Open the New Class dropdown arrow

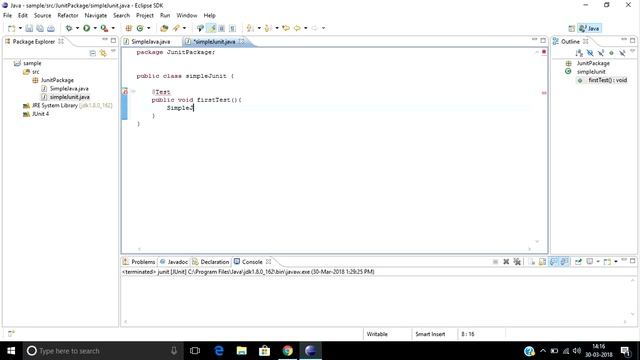point(149,28)
